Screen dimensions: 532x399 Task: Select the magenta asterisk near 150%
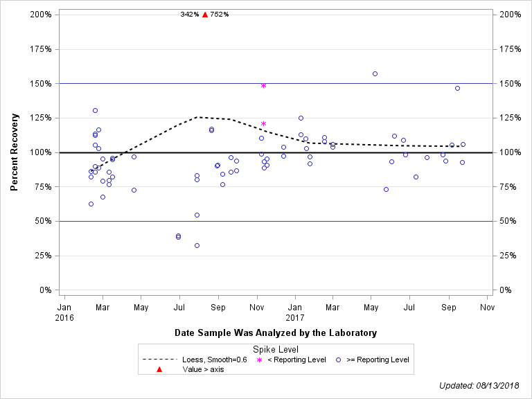[x=264, y=85]
